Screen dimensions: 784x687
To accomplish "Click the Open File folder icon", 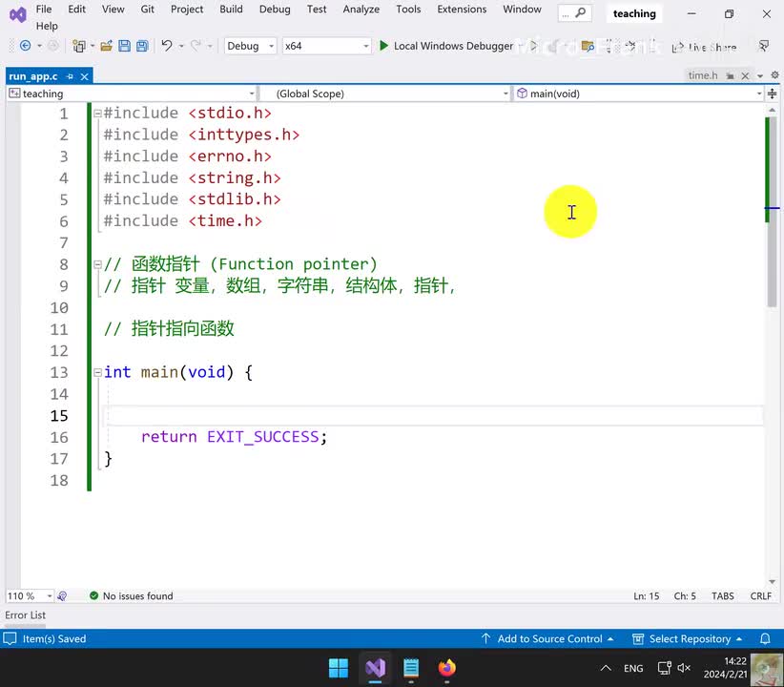I will tap(106, 46).
